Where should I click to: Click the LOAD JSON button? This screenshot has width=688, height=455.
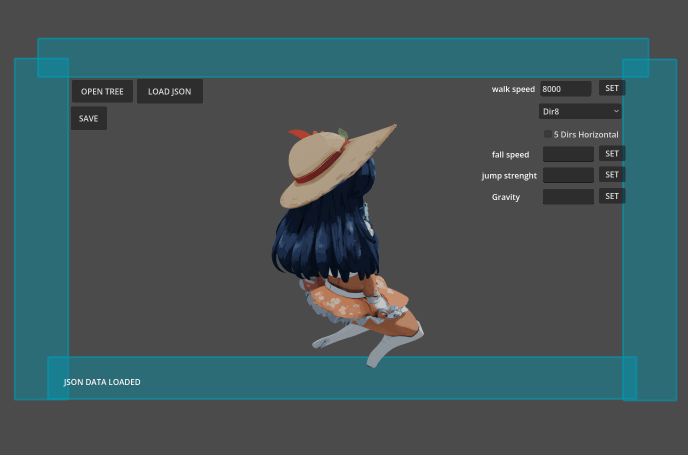pyautogui.click(x=170, y=91)
